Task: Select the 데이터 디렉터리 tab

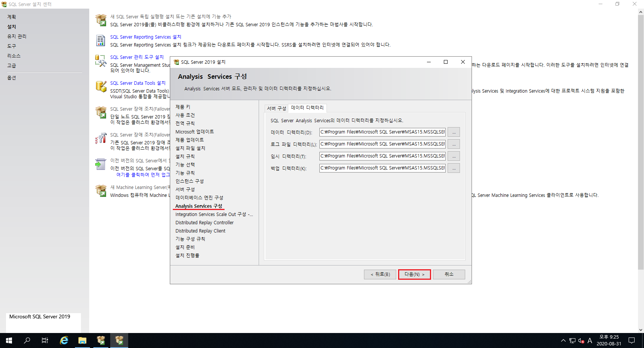Action: click(x=307, y=108)
